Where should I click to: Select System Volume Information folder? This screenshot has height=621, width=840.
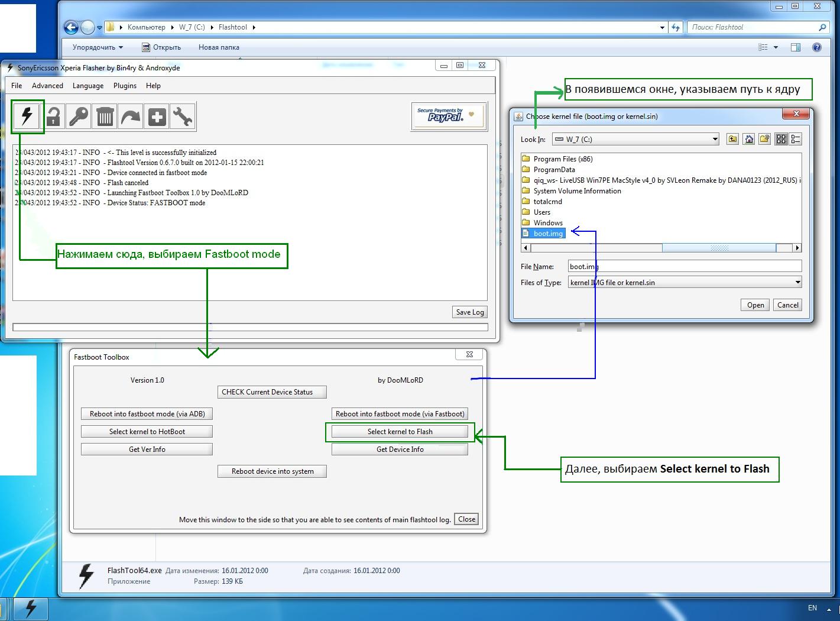pyautogui.click(x=571, y=191)
